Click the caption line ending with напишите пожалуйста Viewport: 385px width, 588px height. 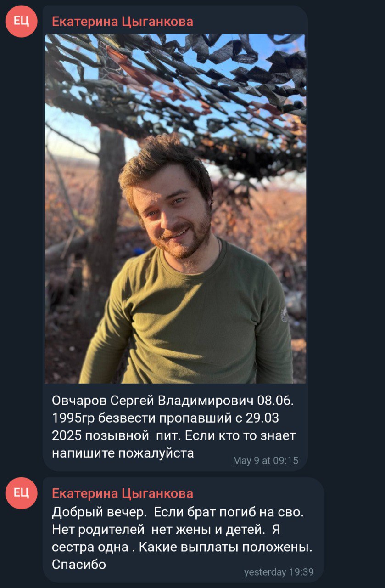click(123, 453)
